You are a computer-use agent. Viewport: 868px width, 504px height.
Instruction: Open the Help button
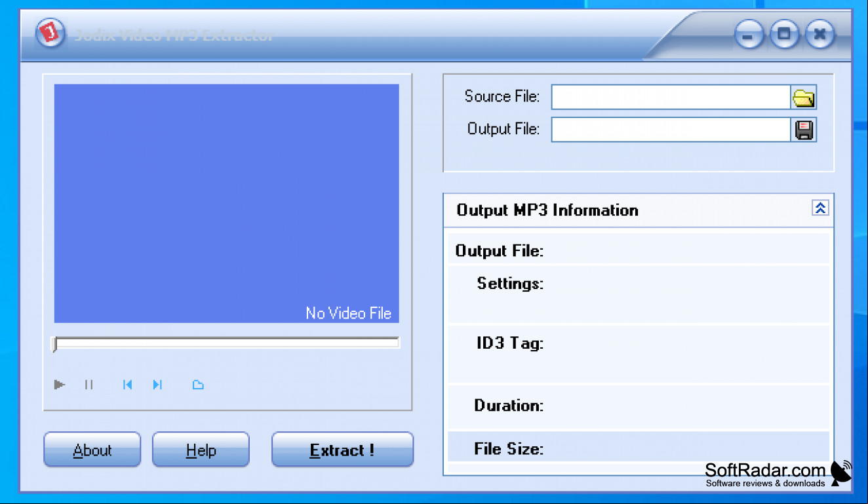click(201, 450)
